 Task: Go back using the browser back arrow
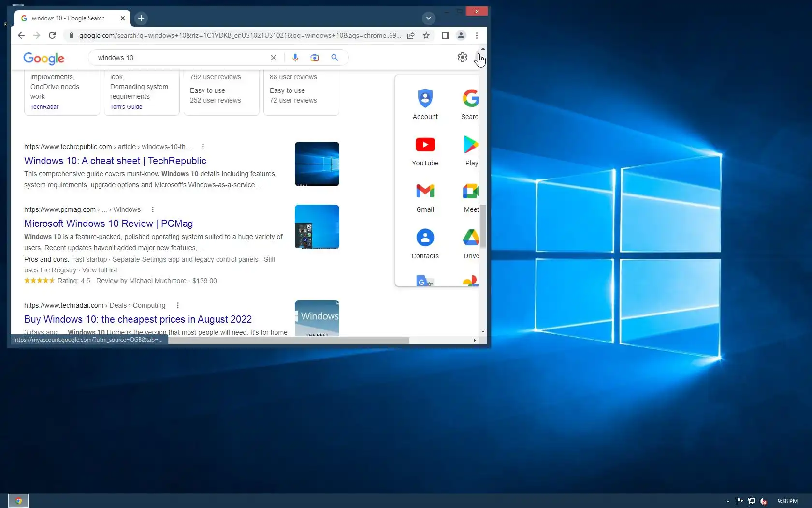21,35
